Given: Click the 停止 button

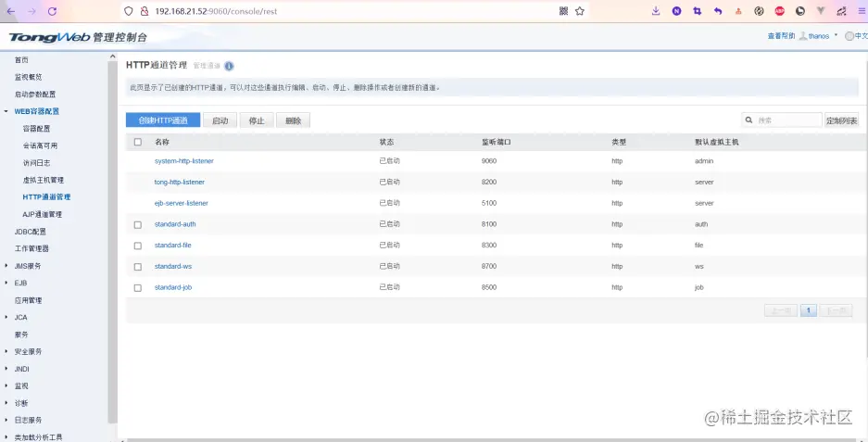Looking at the screenshot, I should click(x=257, y=120).
